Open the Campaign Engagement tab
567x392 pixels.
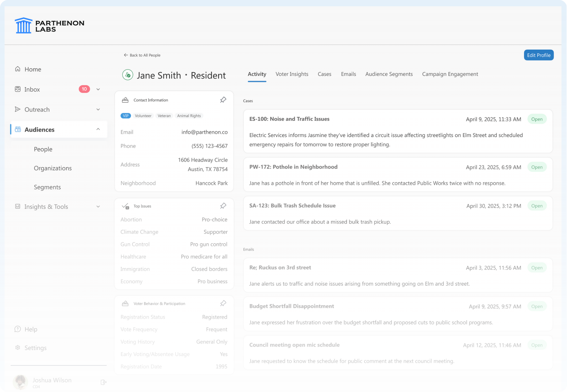pos(450,74)
